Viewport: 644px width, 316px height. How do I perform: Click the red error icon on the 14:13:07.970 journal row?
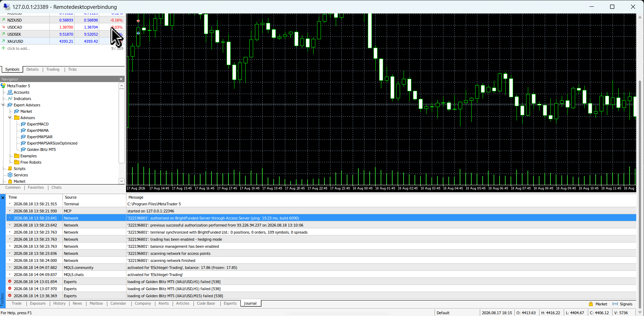pos(10,288)
